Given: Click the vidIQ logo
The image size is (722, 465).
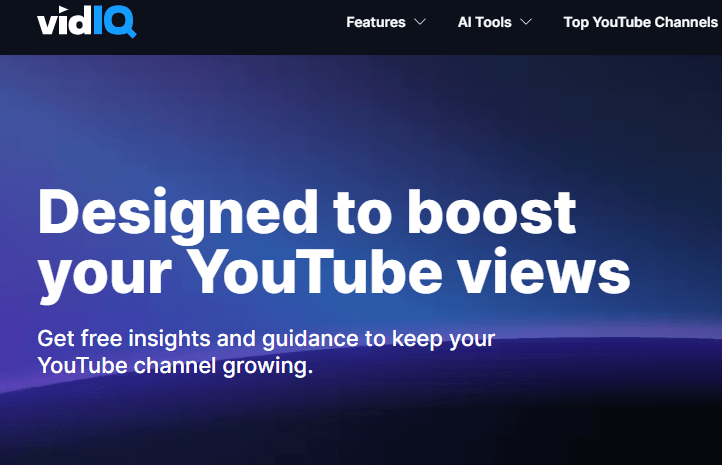Looking at the screenshot, I should point(87,21).
